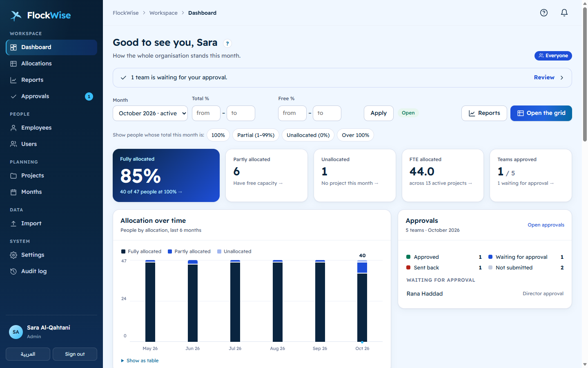Click the Oct 26 chart bar
Image resolution: width=588 pixels, height=368 pixels.
(x=362, y=301)
